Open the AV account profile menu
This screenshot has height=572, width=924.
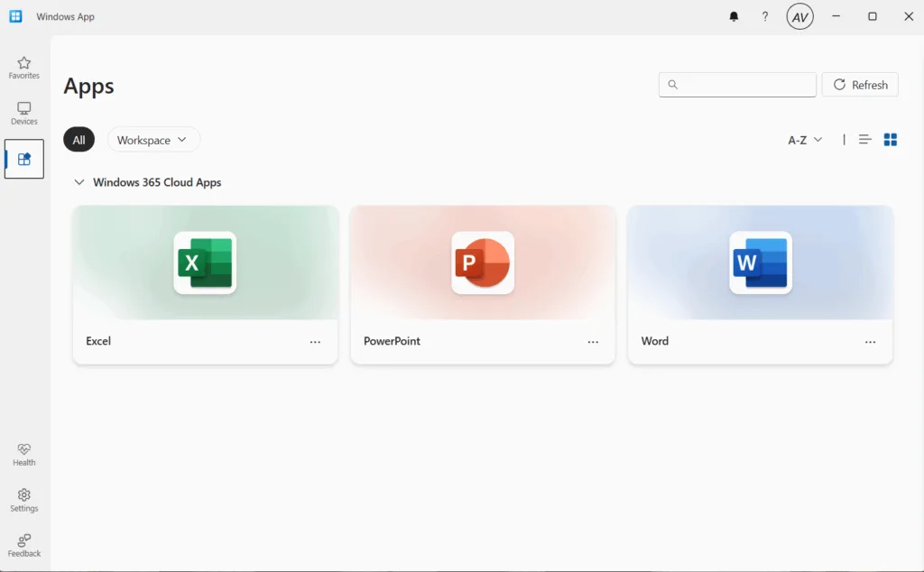coord(799,16)
